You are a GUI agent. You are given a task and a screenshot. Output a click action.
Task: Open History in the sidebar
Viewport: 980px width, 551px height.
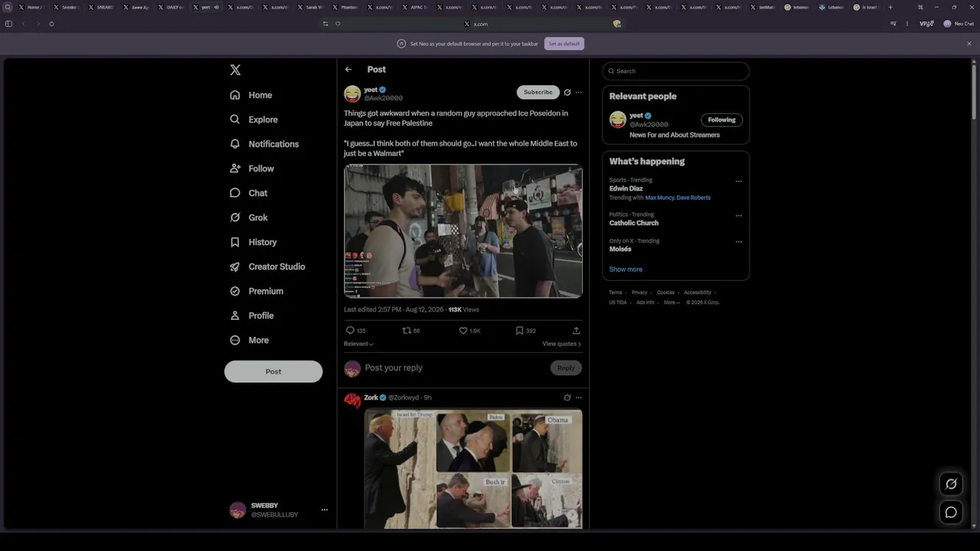point(253,242)
